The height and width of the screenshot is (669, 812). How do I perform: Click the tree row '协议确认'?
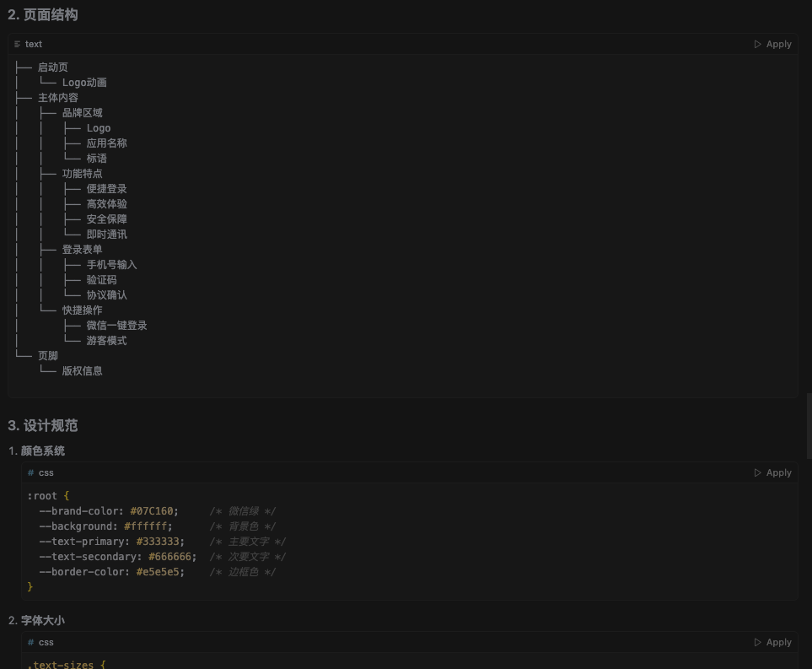click(x=107, y=295)
